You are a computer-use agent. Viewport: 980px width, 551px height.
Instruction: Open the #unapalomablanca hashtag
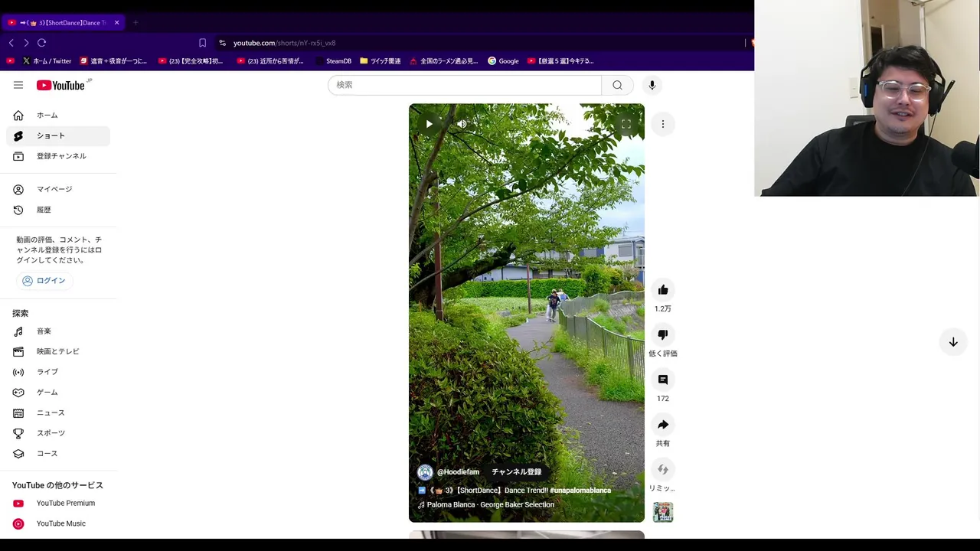point(580,491)
